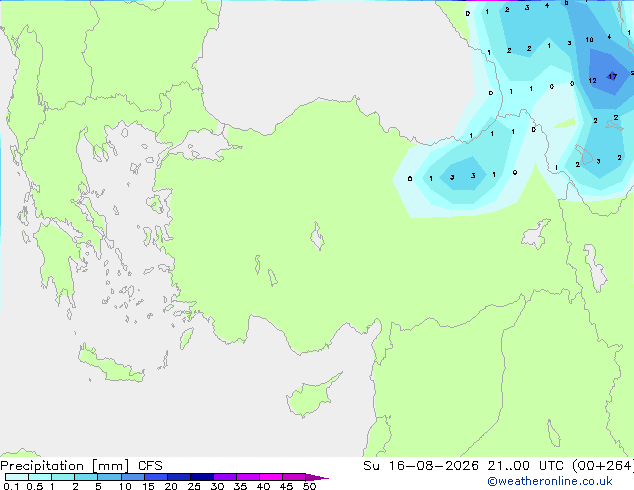634x490 pixels.
Task: Open the weatheronline.co.uk copyright link
Action: coord(550,481)
